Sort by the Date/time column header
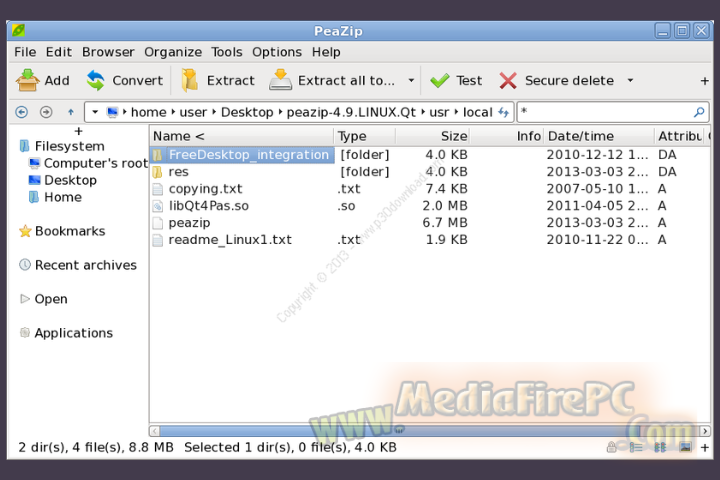The image size is (720, 480). point(599,136)
